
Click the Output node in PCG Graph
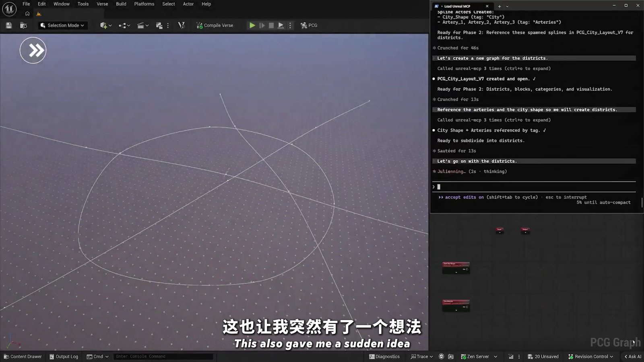(x=525, y=230)
